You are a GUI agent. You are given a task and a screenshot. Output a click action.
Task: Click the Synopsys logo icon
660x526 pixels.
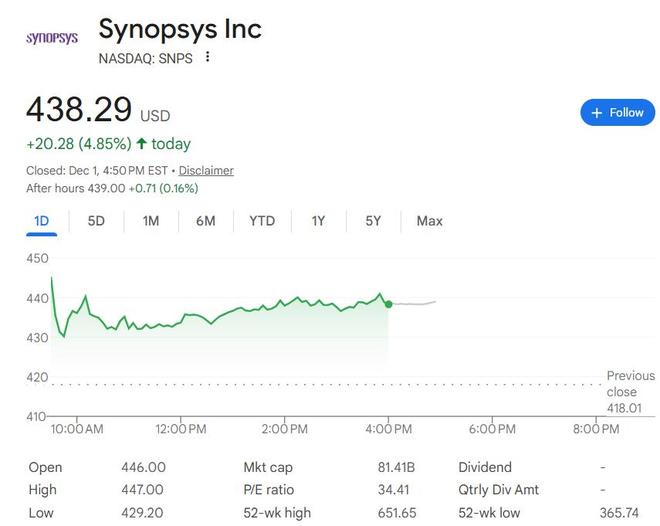(x=51, y=38)
